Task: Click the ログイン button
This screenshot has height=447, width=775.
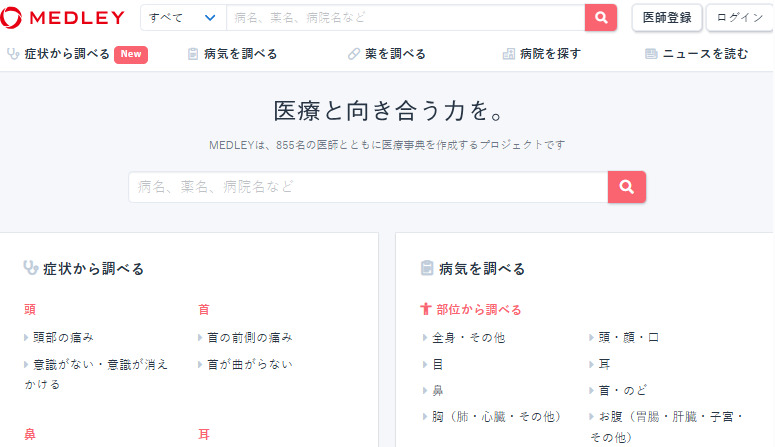Action: point(740,17)
